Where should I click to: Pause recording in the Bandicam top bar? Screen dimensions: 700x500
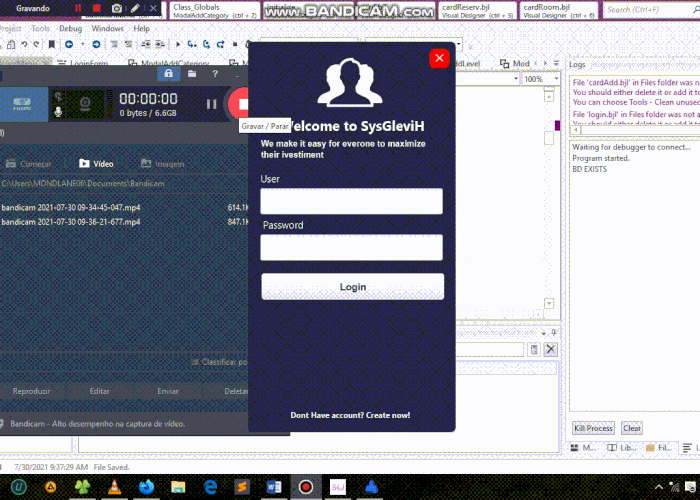(x=78, y=8)
